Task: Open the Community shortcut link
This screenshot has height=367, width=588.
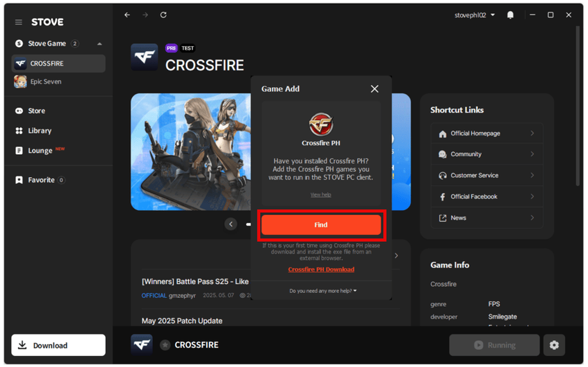Action: (x=487, y=154)
